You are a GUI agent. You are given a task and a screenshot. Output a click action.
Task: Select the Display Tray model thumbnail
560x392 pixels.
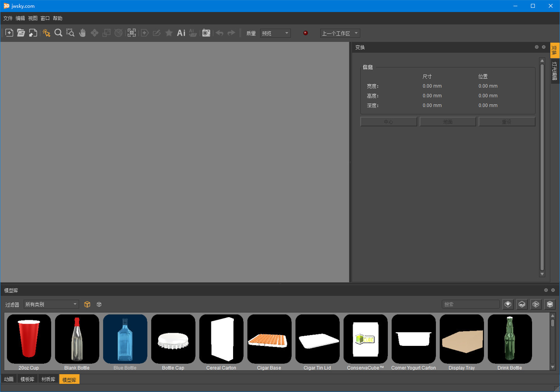(x=461, y=339)
